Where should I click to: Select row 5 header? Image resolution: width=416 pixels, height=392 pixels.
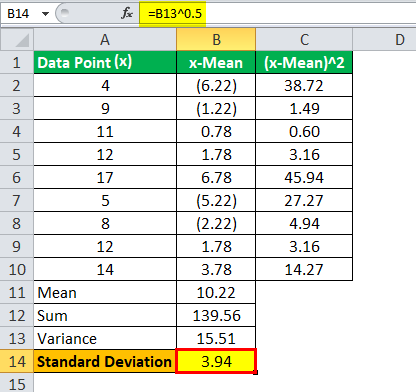(17, 154)
